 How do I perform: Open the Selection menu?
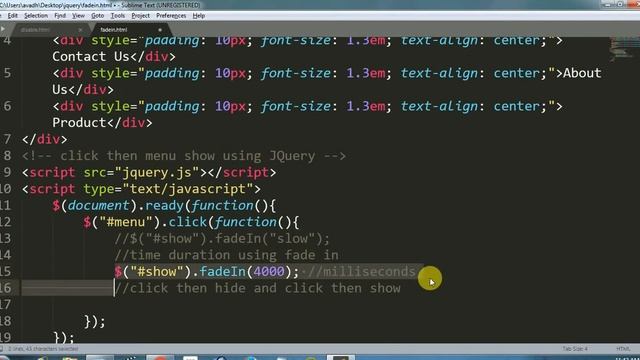coord(36,16)
